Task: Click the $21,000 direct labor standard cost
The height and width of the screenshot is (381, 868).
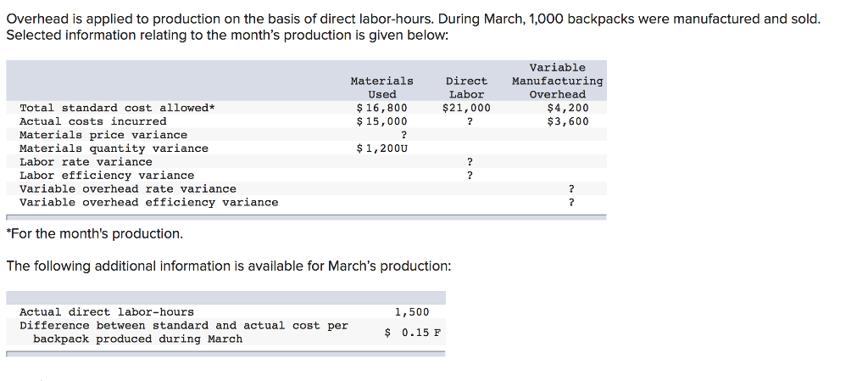Action: tap(467, 108)
